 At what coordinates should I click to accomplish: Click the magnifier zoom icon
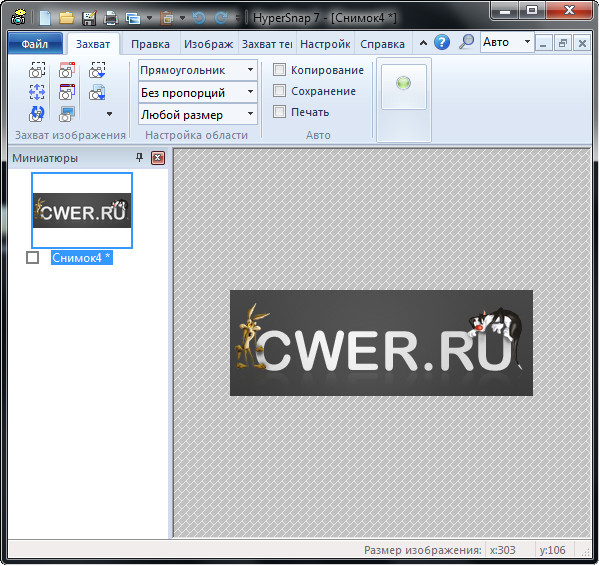(x=465, y=43)
